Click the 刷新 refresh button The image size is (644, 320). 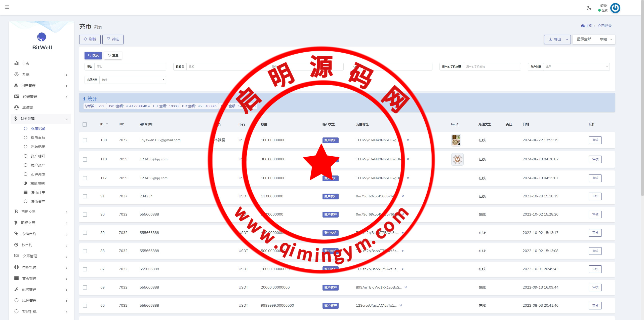tap(90, 39)
